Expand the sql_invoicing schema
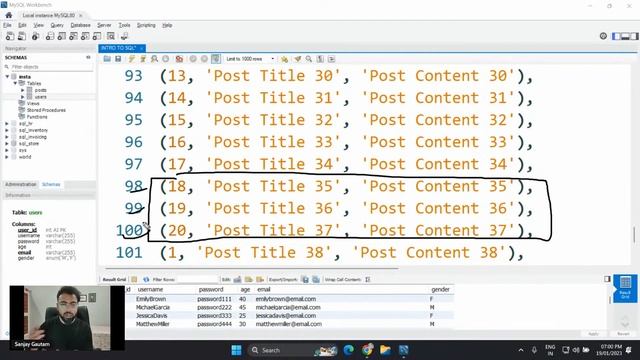640x360 pixels. (7, 137)
